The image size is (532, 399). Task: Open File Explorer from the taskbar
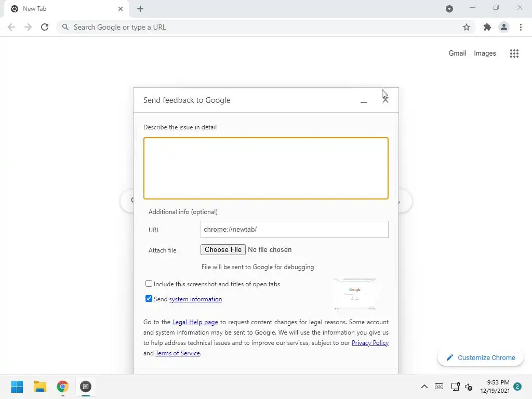coord(39,387)
